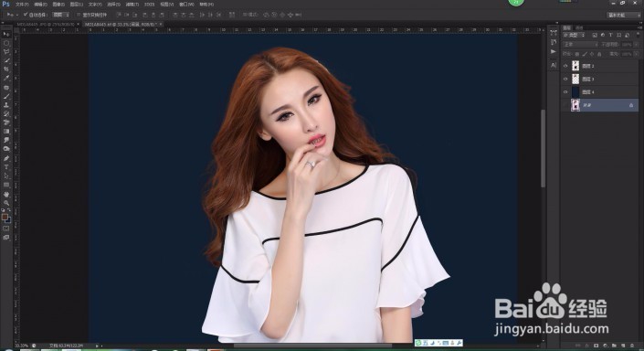This screenshot has height=351, width=644.
Task: Select the Move tool in the toolbox
Action: coord(6,34)
